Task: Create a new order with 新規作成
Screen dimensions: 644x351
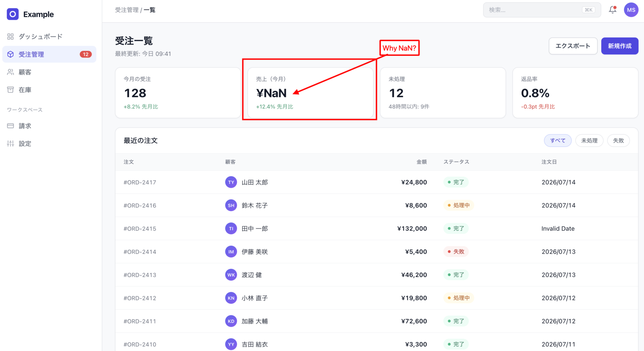Action: click(620, 46)
